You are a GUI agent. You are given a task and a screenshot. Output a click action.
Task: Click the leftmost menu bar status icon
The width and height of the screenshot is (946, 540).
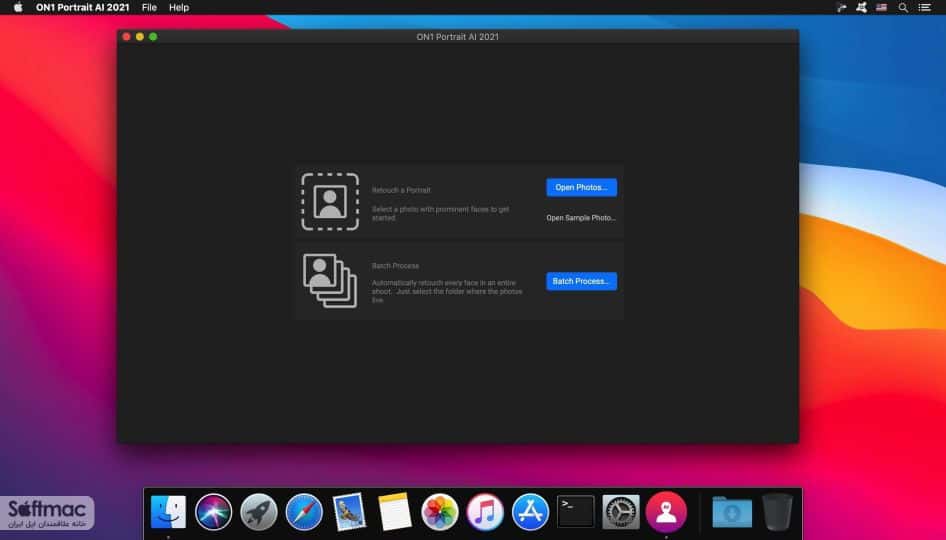coord(842,7)
